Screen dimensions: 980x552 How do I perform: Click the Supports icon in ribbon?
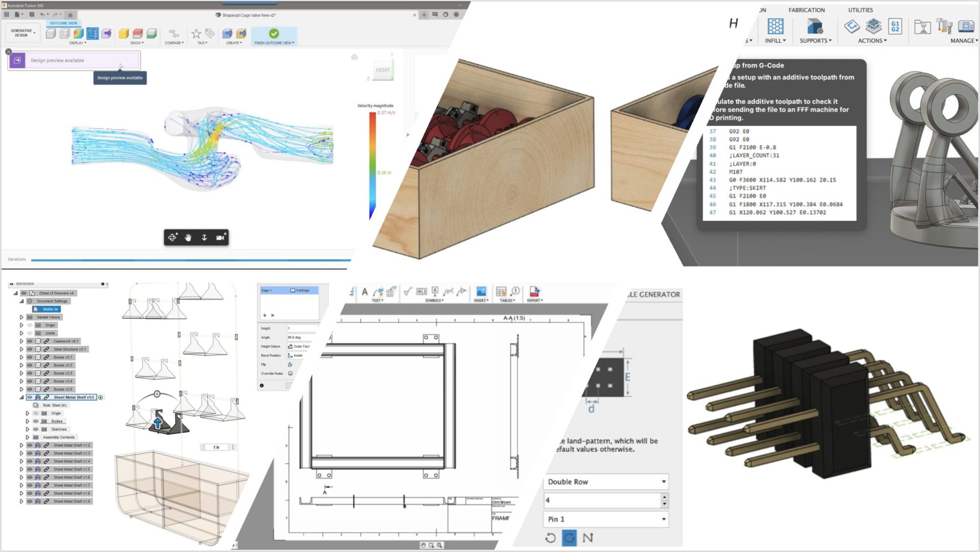pos(815,27)
